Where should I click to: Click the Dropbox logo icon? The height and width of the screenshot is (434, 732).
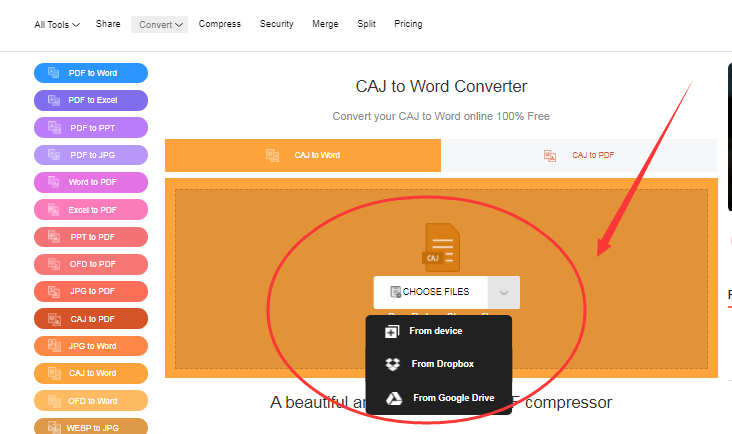point(393,364)
